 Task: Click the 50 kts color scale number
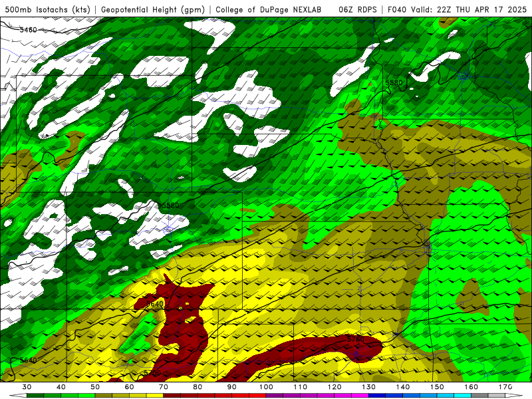[x=95, y=387]
